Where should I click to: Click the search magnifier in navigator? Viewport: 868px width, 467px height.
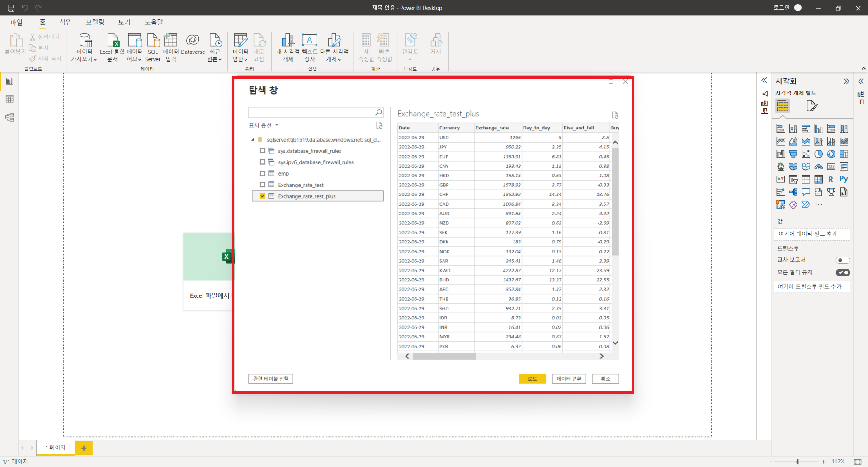379,112
